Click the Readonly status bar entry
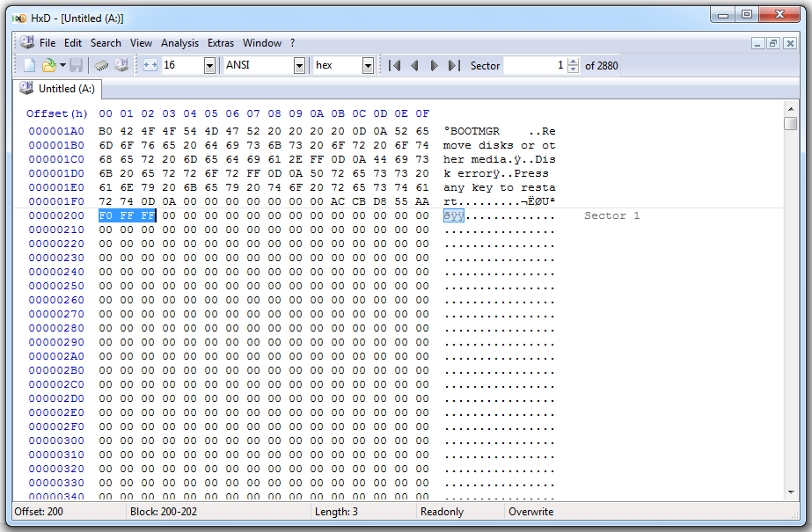The width and height of the screenshot is (812, 532). pos(442,512)
